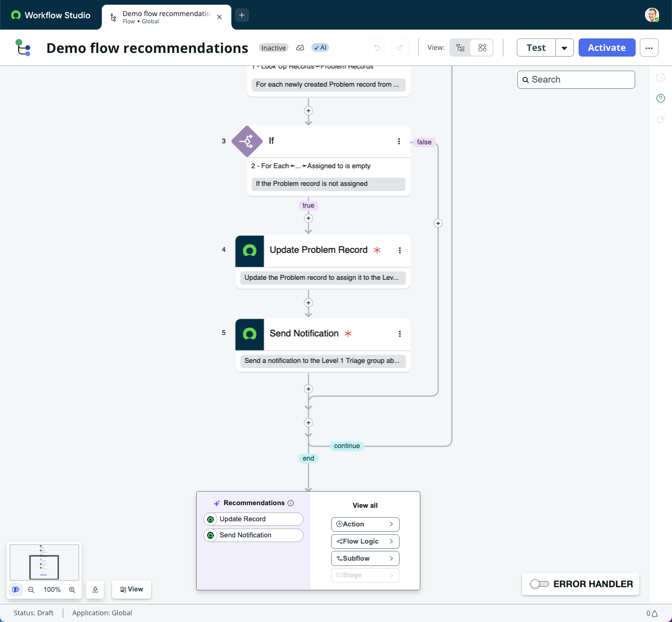Toggle the Error Handler switch
This screenshot has height=622, width=672.
[x=540, y=584]
